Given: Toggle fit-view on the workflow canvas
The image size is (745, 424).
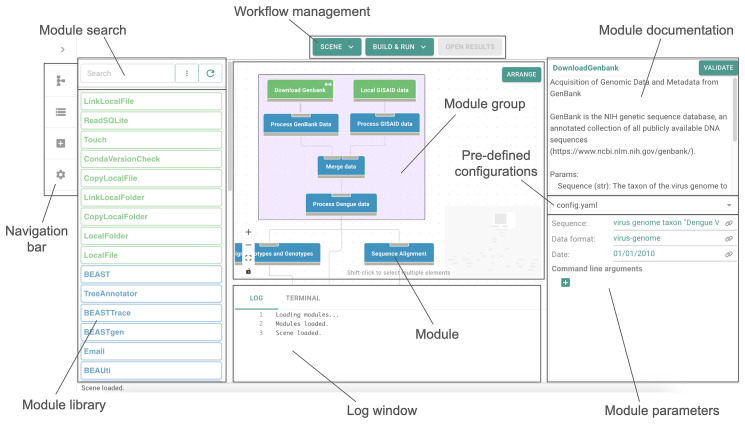Looking at the screenshot, I should [x=248, y=258].
